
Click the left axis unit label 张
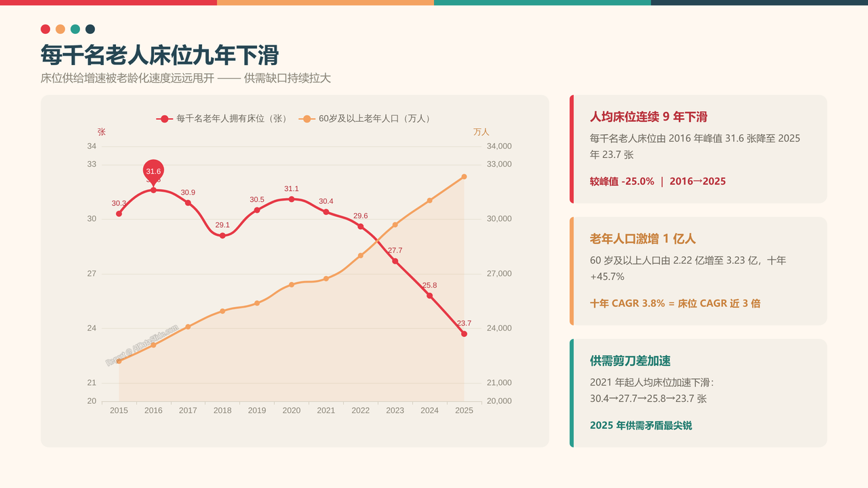[102, 131]
